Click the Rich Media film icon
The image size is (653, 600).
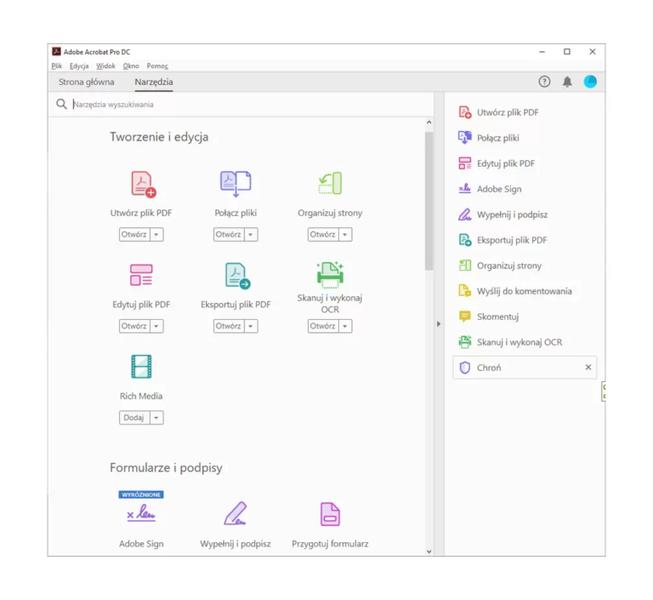[141, 366]
